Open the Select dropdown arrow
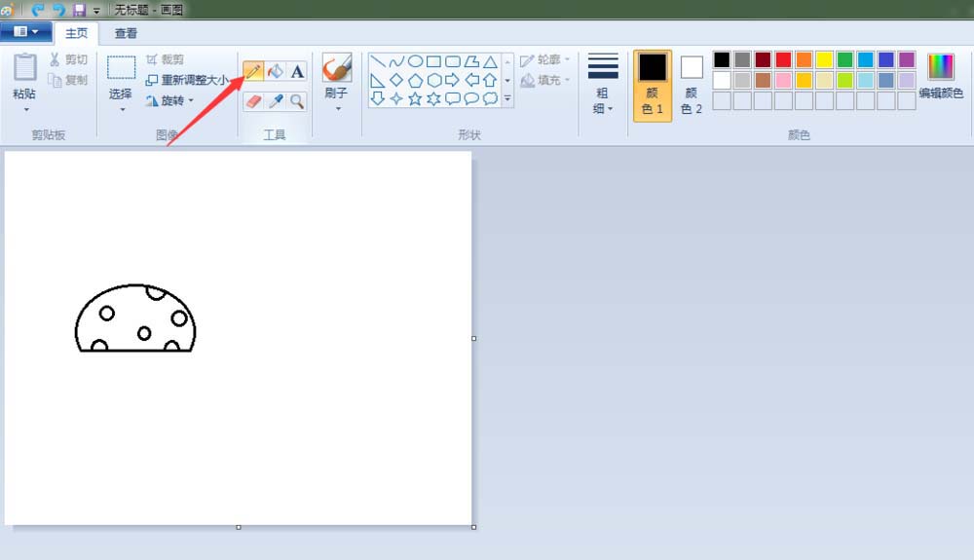The image size is (974, 560). 123,109
